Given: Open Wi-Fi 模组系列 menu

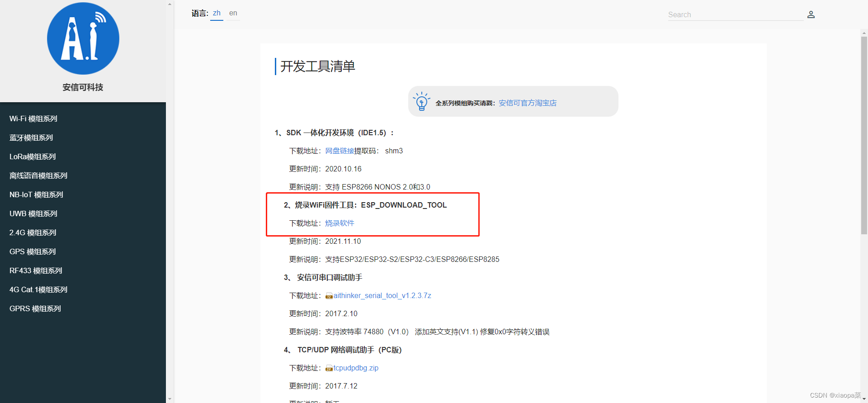Looking at the screenshot, I should [33, 119].
